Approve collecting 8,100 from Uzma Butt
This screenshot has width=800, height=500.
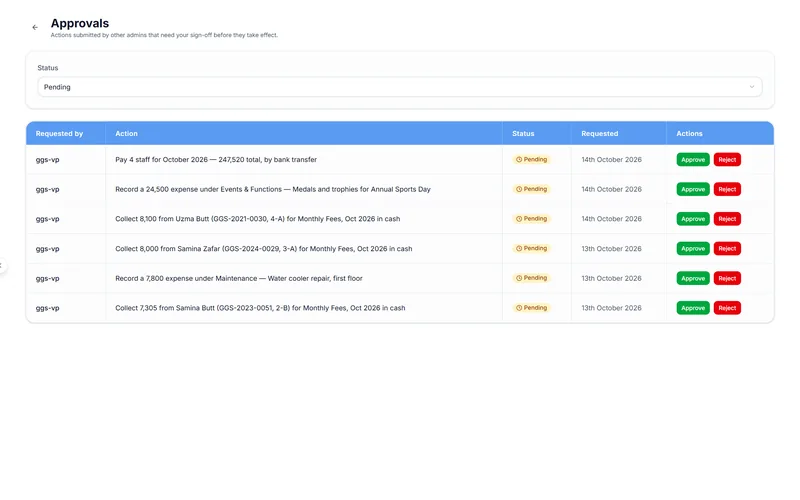click(x=693, y=219)
